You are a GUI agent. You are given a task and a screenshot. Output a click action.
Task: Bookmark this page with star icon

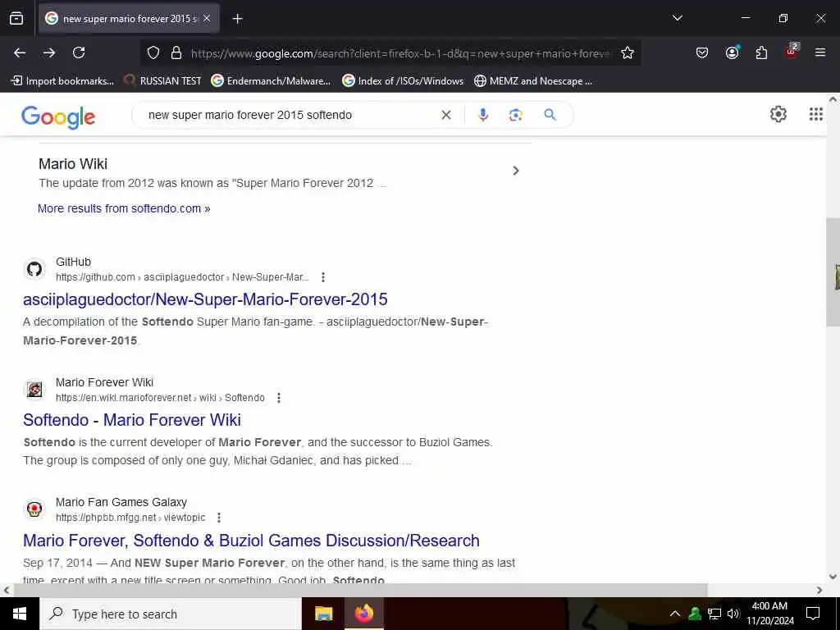[x=628, y=52]
